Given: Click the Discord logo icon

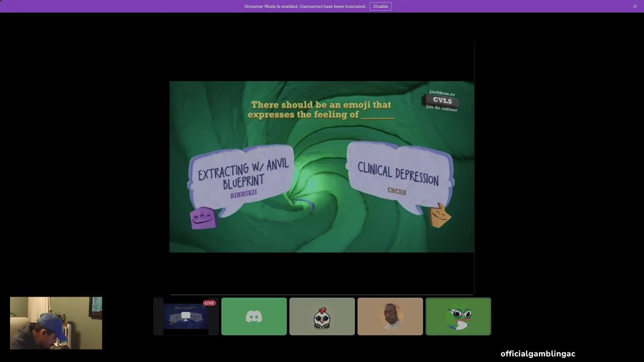Looking at the screenshot, I should (254, 317).
